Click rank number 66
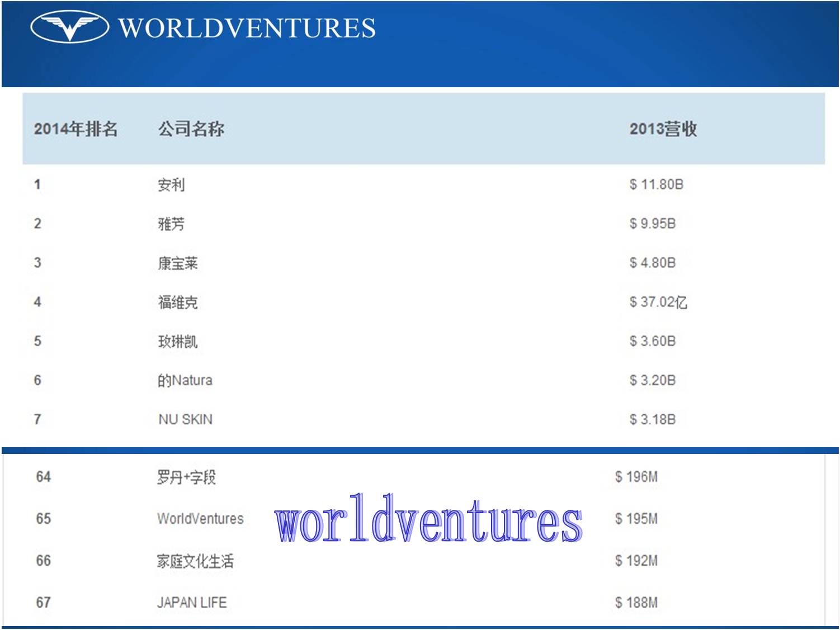 (44, 561)
